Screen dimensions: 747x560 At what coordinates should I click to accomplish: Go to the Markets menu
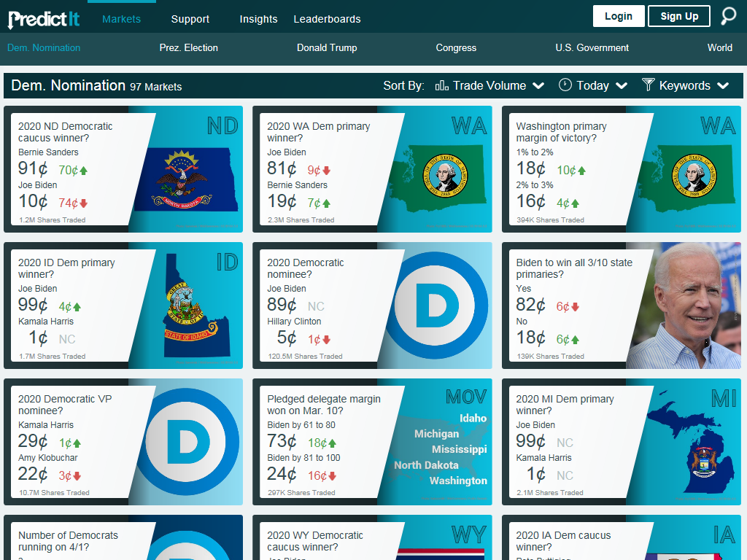(x=122, y=19)
